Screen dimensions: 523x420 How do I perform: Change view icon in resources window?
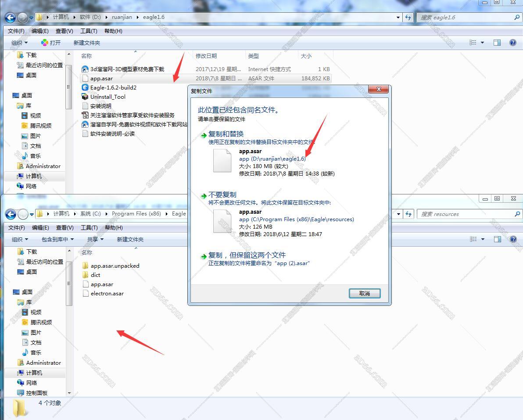point(473,239)
